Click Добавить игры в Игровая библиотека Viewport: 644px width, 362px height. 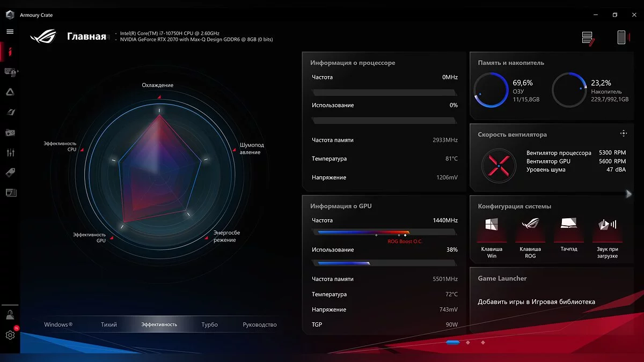pos(536,302)
